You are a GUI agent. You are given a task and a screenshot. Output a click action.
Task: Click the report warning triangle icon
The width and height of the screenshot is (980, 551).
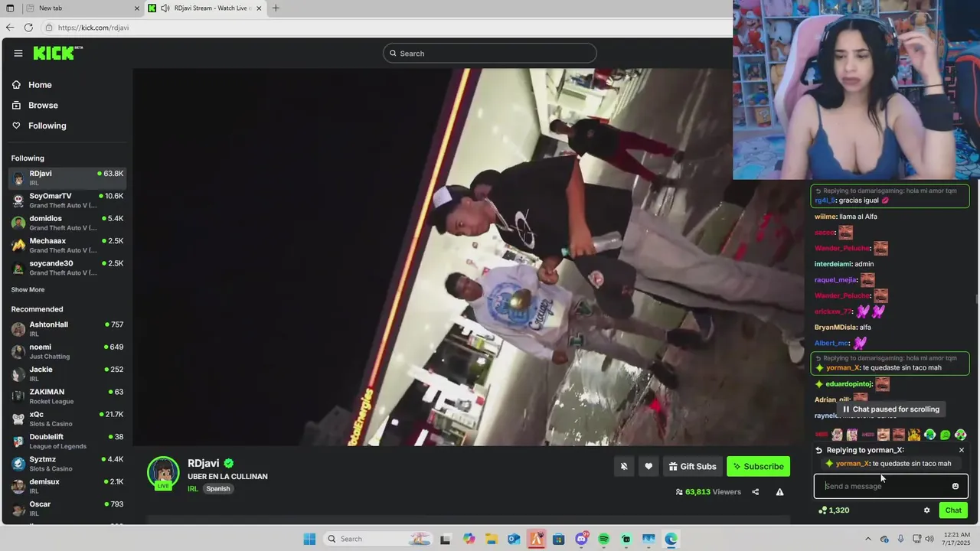coord(779,492)
